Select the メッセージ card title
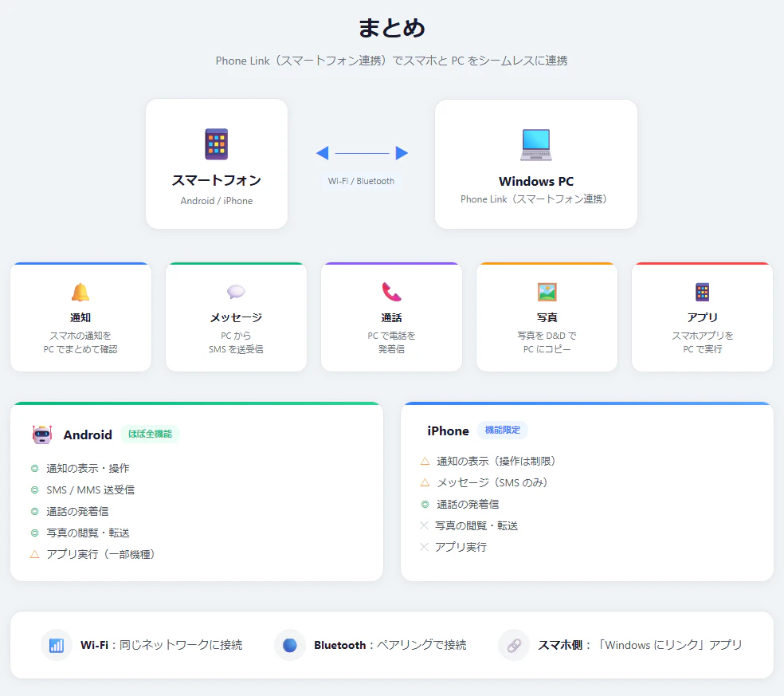This screenshot has height=696, width=784. (236, 318)
